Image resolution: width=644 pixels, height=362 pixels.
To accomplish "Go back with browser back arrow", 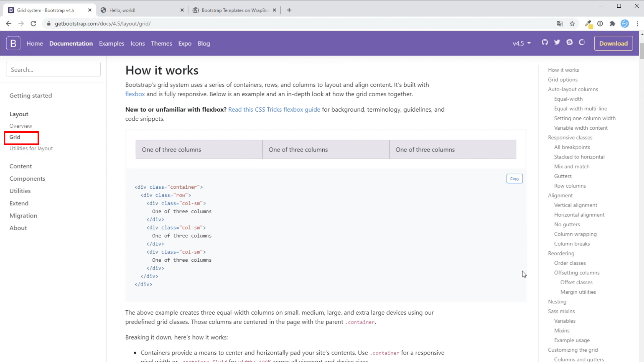I will click(x=9, y=23).
